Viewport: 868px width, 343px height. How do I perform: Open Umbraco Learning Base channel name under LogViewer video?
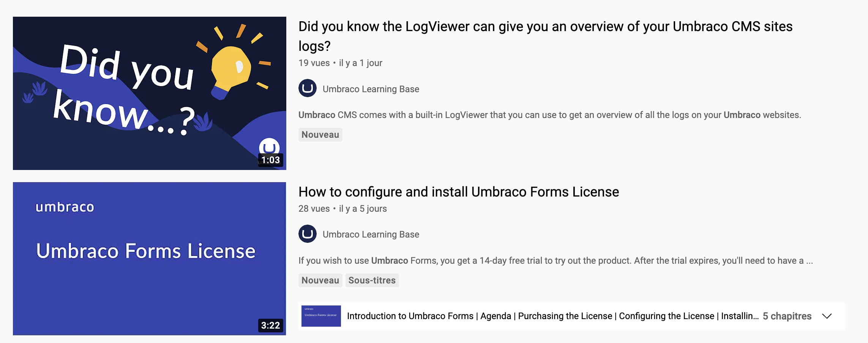click(371, 89)
